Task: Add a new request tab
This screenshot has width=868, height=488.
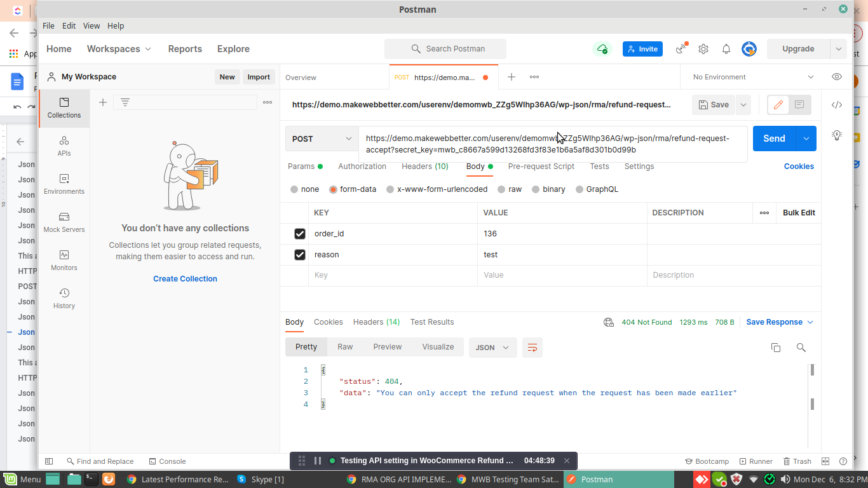Action: [x=512, y=77]
